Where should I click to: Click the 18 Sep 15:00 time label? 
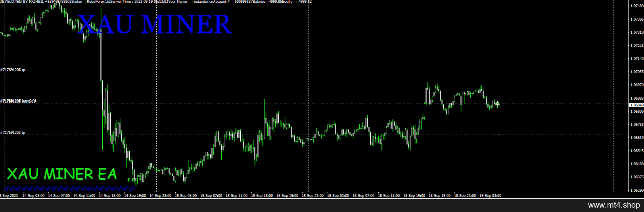(414, 195)
